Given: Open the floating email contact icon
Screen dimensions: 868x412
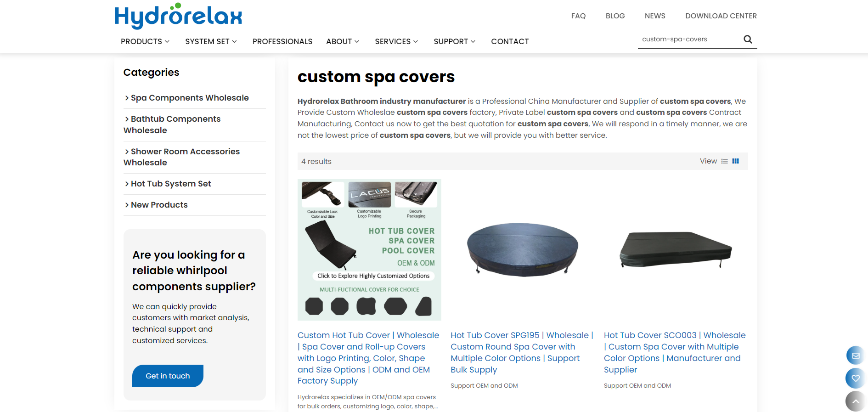Looking at the screenshot, I should point(856,356).
